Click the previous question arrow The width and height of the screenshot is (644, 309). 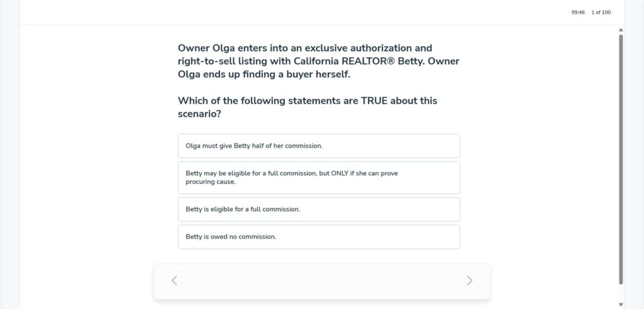[x=174, y=281]
